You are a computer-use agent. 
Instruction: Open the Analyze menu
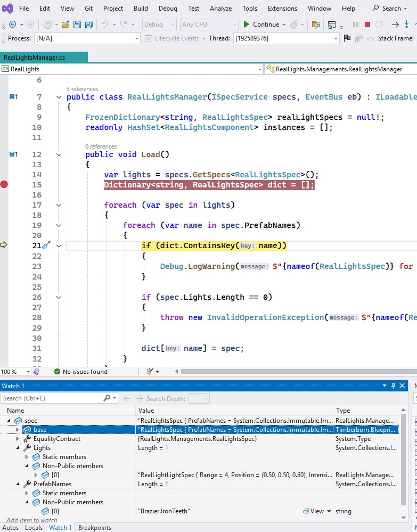click(220, 9)
